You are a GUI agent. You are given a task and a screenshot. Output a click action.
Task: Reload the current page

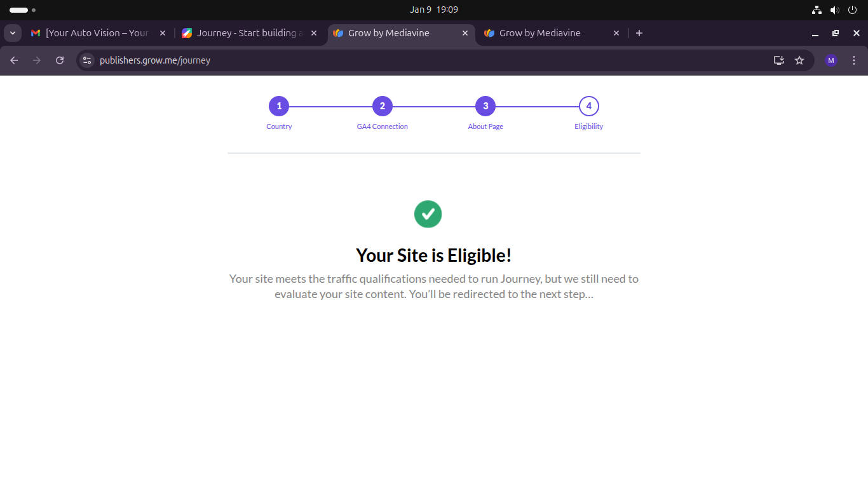(60, 60)
